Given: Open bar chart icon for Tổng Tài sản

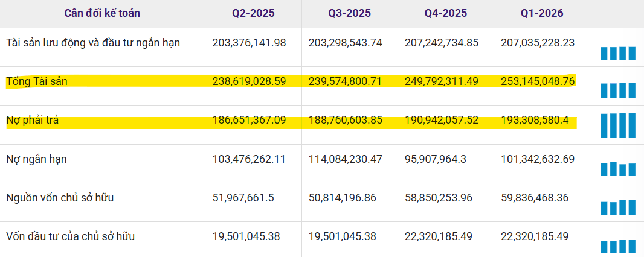Looking at the screenshot, I should tap(617, 90).
